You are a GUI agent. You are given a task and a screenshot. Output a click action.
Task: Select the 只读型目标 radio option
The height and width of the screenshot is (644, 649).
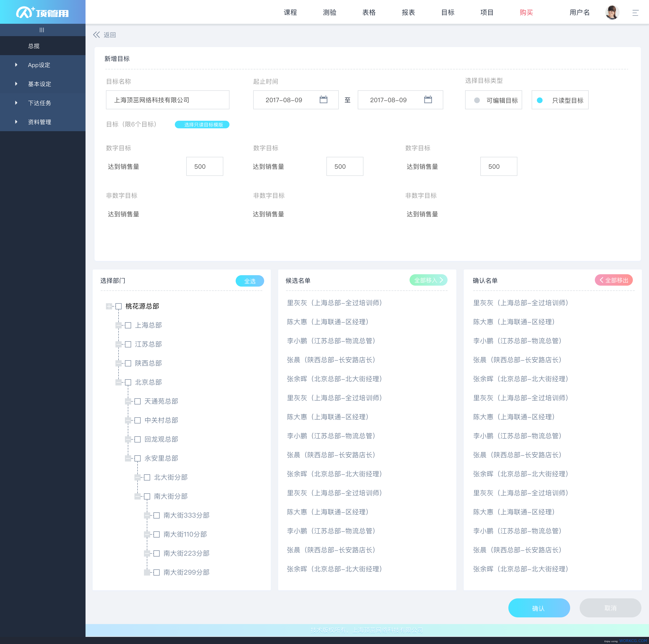540,100
